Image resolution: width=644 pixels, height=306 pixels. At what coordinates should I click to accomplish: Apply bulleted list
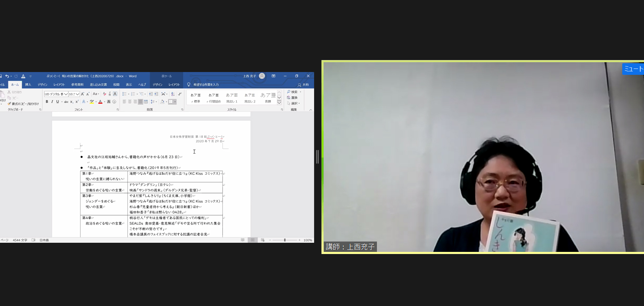pyautogui.click(x=124, y=94)
